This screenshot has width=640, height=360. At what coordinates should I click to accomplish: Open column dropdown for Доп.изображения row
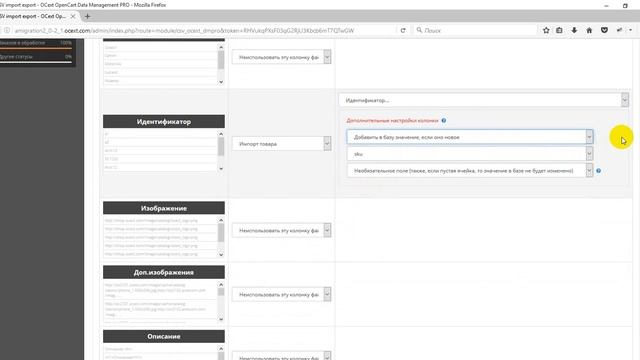point(281,294)
